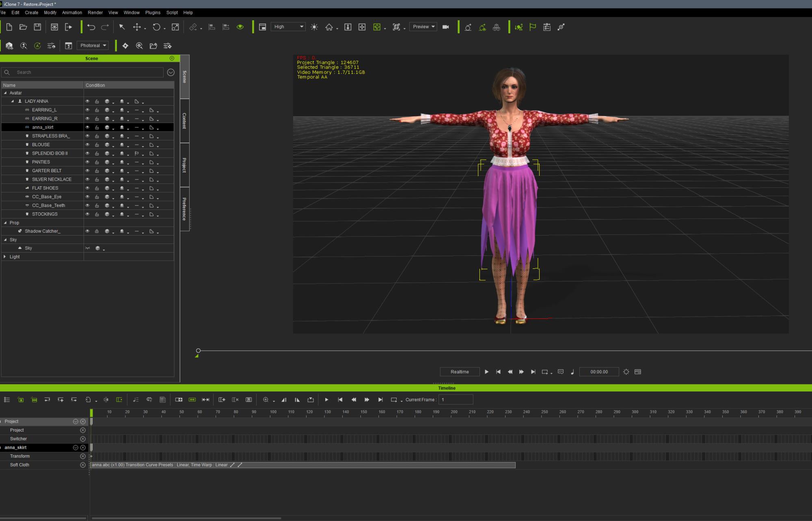Jump to the end frame in playbar
The image size is (812, 521).
tap(533, 372)
